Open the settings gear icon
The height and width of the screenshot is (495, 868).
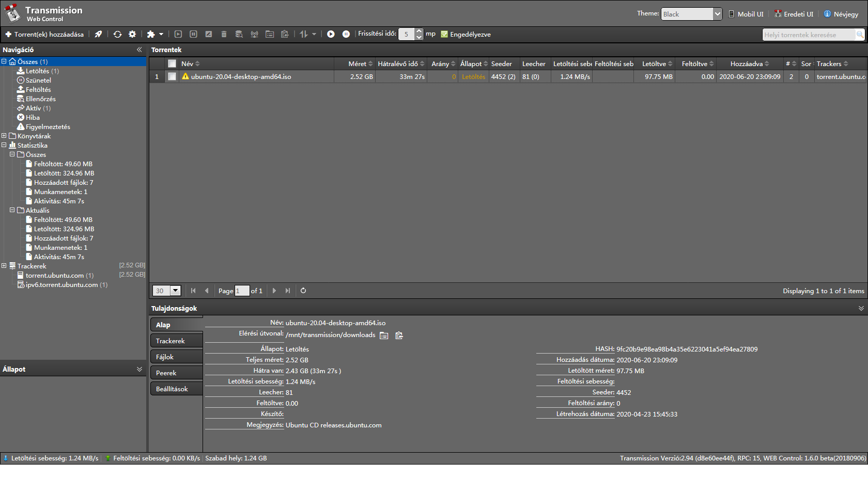(x=132, y=35)
